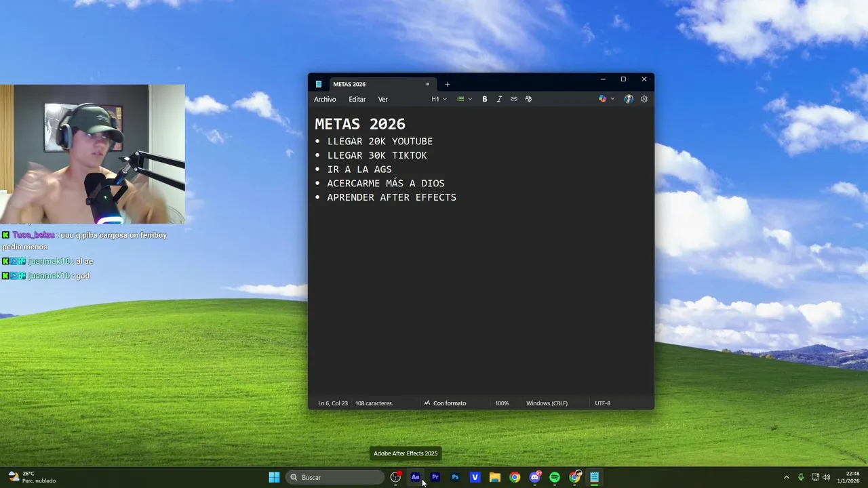Open the Copilot rewrite icon

[602, 99]
